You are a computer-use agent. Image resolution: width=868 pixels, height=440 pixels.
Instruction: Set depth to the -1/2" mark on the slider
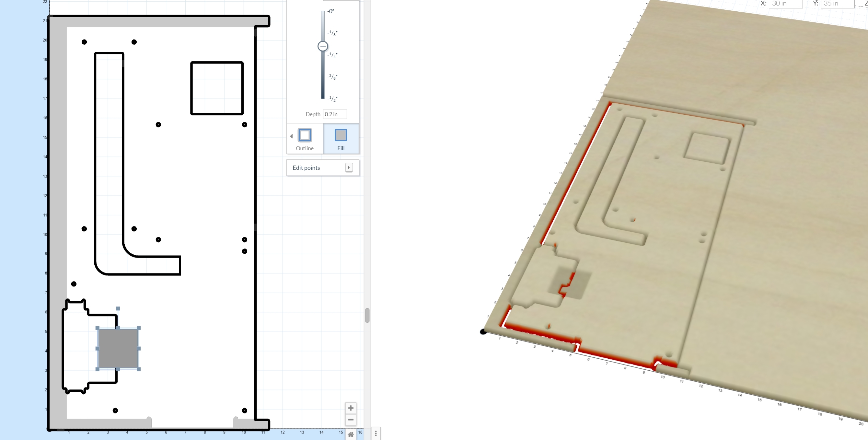pyautogui.click(x=322, y=98)
